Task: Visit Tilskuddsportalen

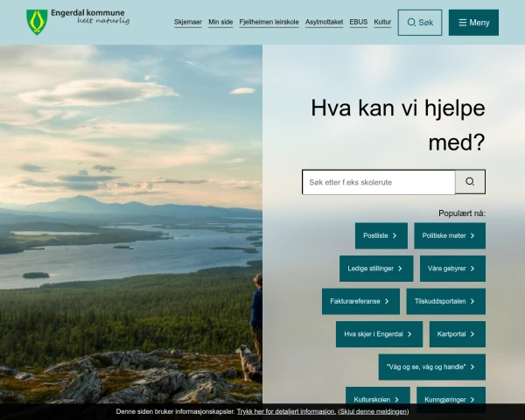Action: tap(445, 301)
